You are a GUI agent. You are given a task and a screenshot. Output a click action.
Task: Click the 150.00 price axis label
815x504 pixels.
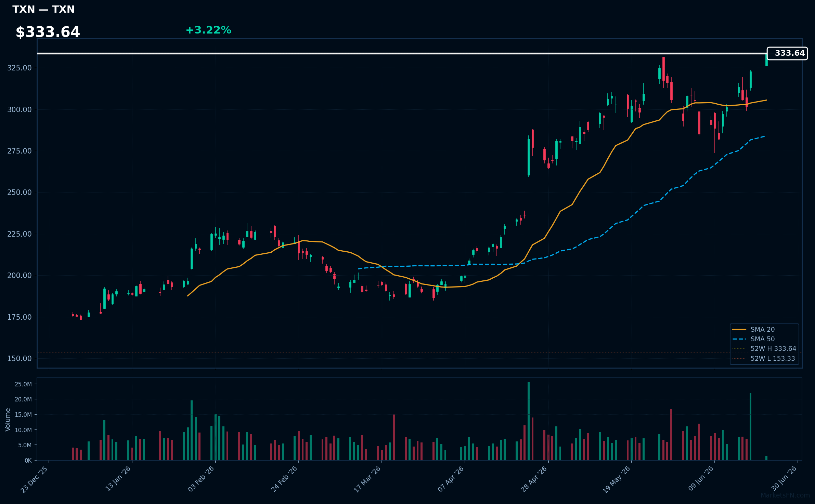point(20,359)
